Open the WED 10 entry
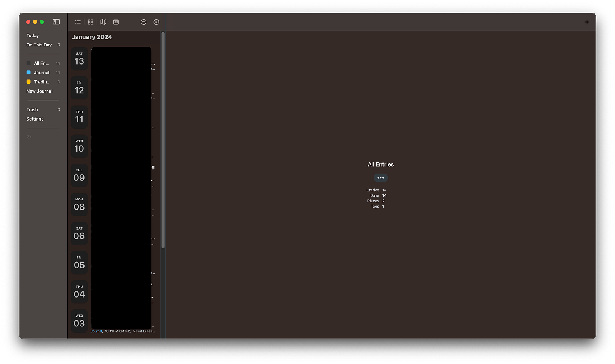Viewport: 615px width, 364px height. 113,146
